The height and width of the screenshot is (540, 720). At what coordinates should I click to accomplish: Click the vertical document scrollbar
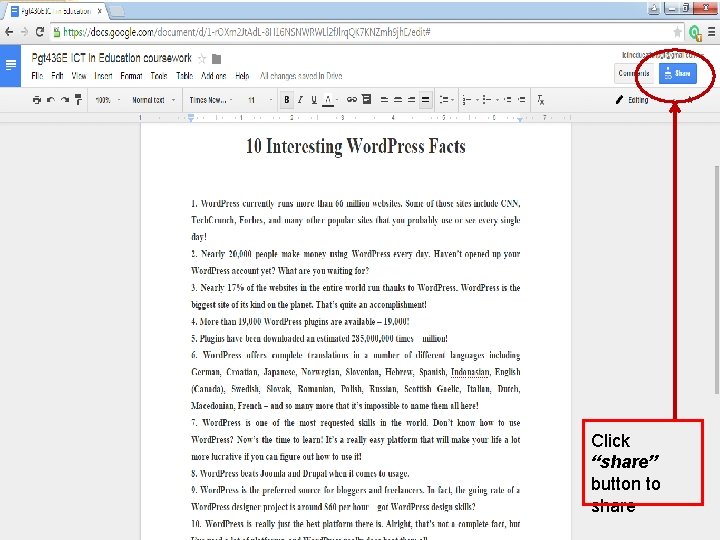tap(716, 279)
